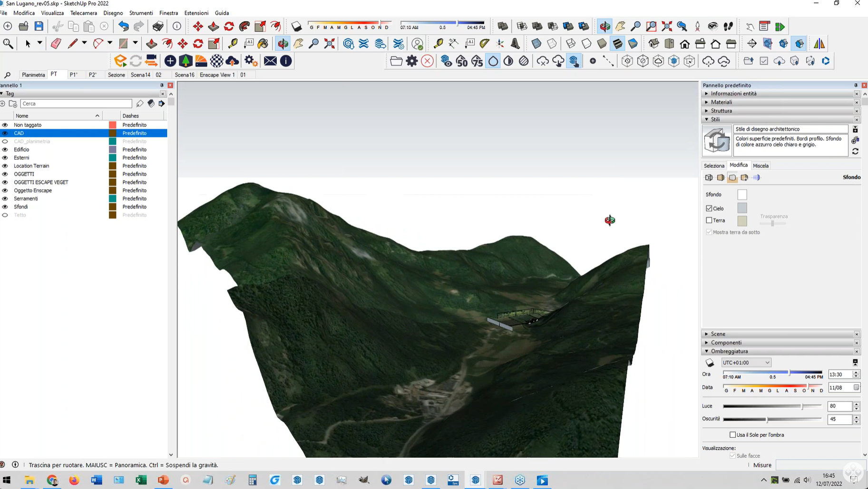Image resolution: width=868 pixels, height=489 pixels.
Task: Click the Undo arrow icon
Action: 123,26
